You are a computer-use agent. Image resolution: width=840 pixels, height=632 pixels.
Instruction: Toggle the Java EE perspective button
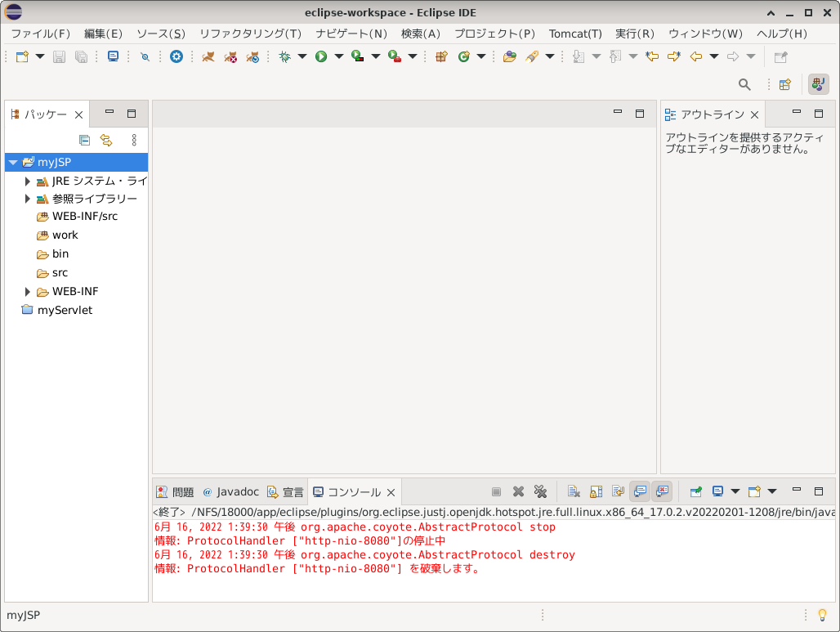coord(818,84)
